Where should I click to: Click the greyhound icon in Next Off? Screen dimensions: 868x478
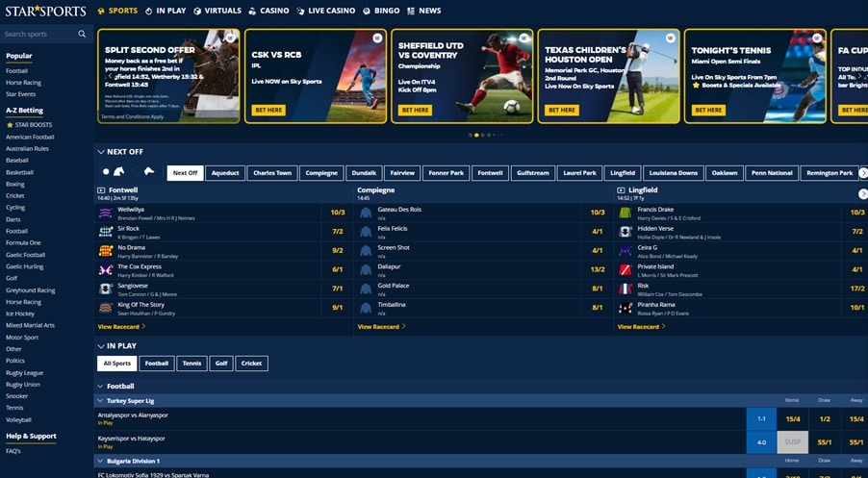coord(148,171)
